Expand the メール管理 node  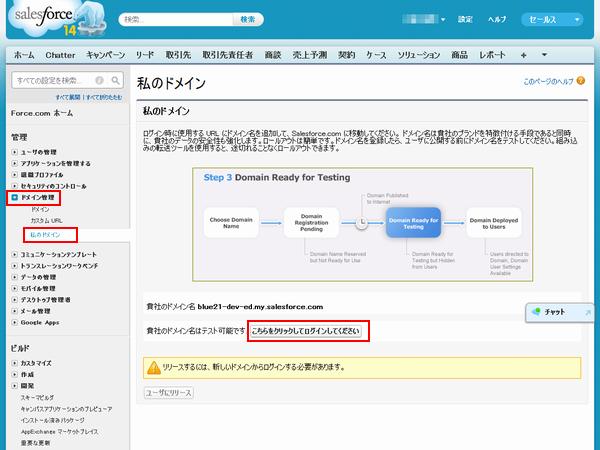15,311
